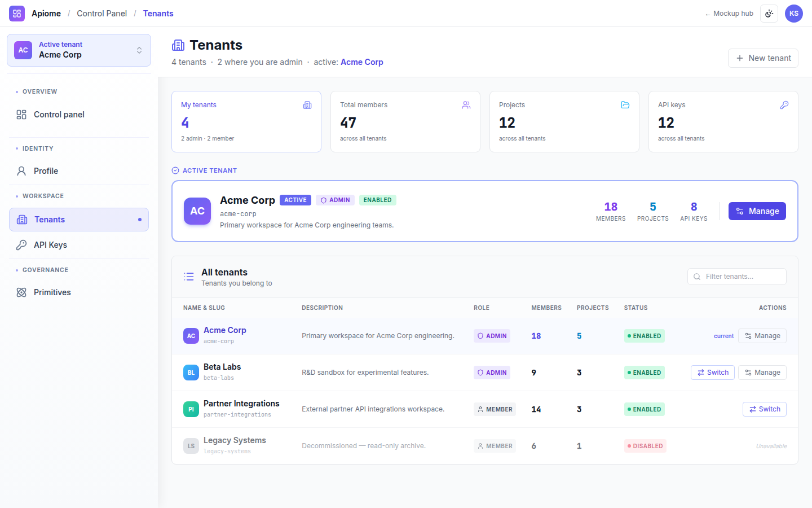Click the Manage button in active tenant card

pyautogui.click(x=757, y=211)
